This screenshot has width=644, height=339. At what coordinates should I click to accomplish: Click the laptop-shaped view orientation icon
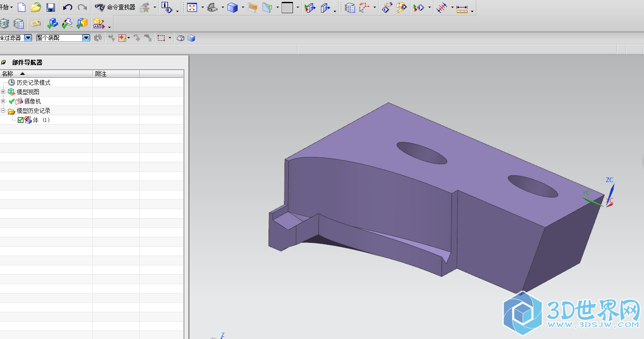point(212,8)
